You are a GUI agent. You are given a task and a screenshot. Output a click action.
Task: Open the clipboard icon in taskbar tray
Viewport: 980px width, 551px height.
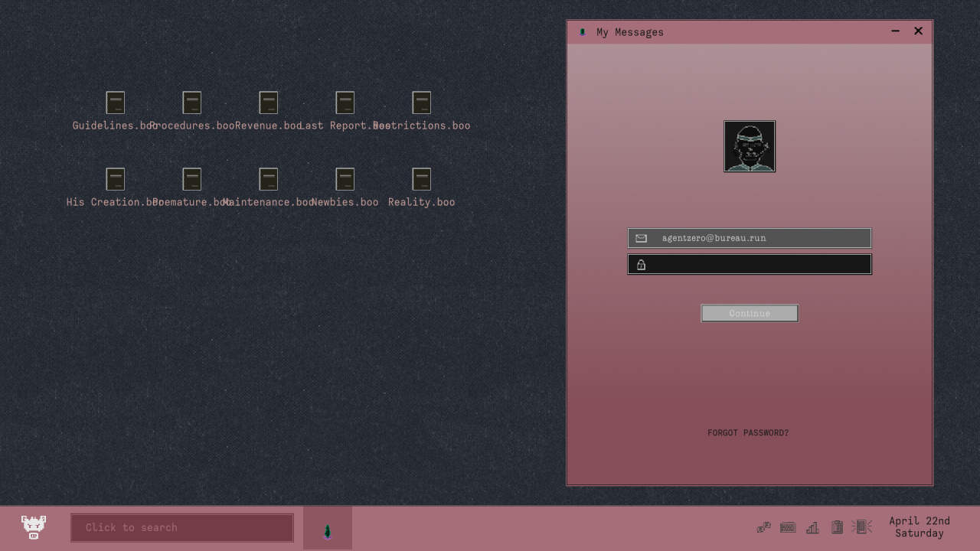pyautogui.click(x=837, y=527)
